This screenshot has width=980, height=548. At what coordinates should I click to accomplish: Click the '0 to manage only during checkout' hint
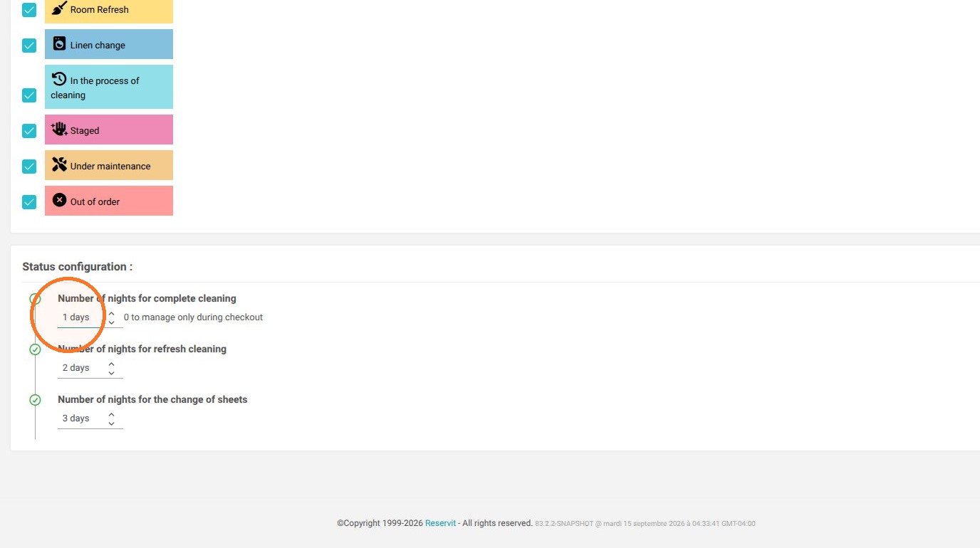(193, 317)
